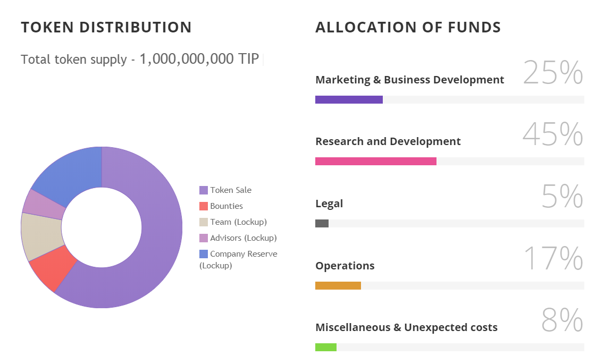Click the Company Reserve legend swatch
The width and height of the screenshot is (613, 364).
204,254
